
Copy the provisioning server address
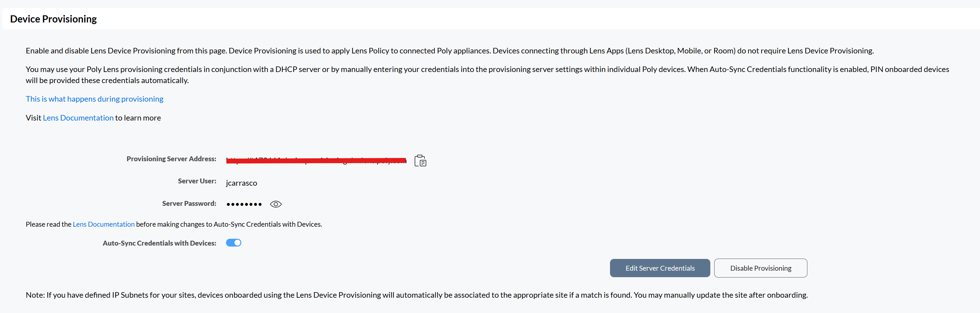420,161
